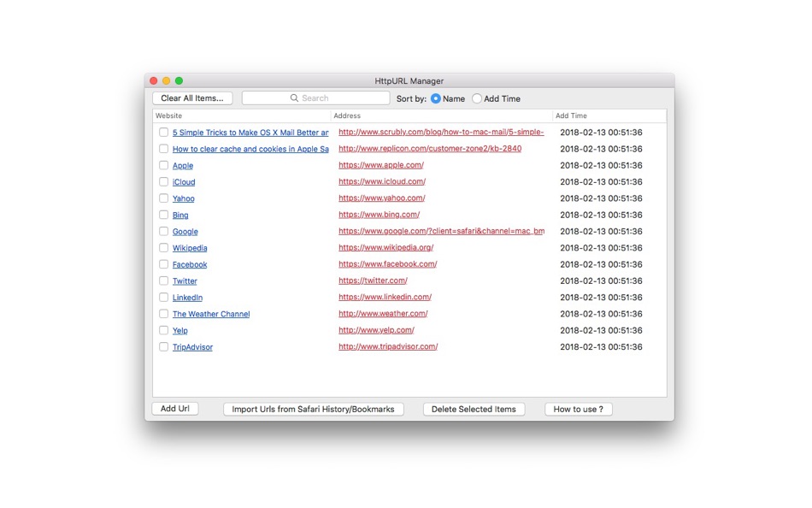Viewport: 812px width, 508px height.
Task: Visit the google.com client=safari address
Action: pyautogui.click(x=441, y=231)
